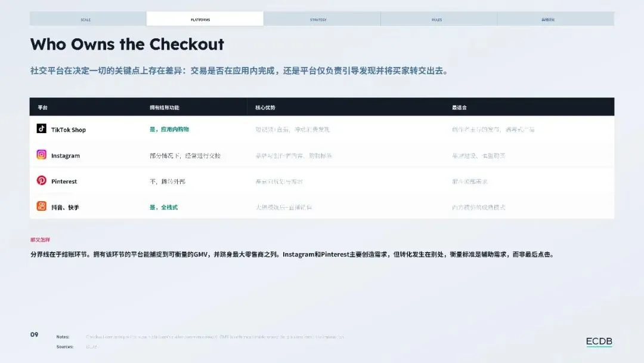The height and width of the screenshot is (363, 644).
Task: Click the red '那又怎样' label
Action: 40,239
